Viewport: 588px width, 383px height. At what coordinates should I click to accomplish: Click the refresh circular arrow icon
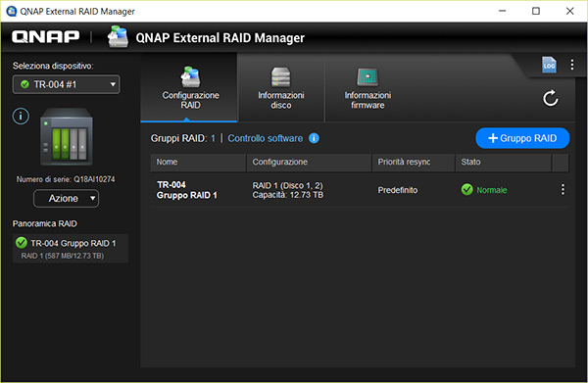click(550, 98)
